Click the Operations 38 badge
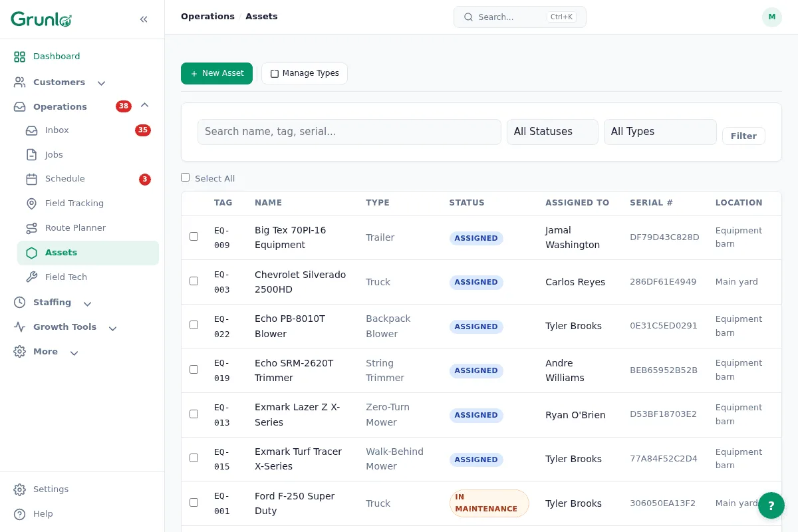Image resolution: width=798 pixels, height=532 pixels. [x=124, y=106]
